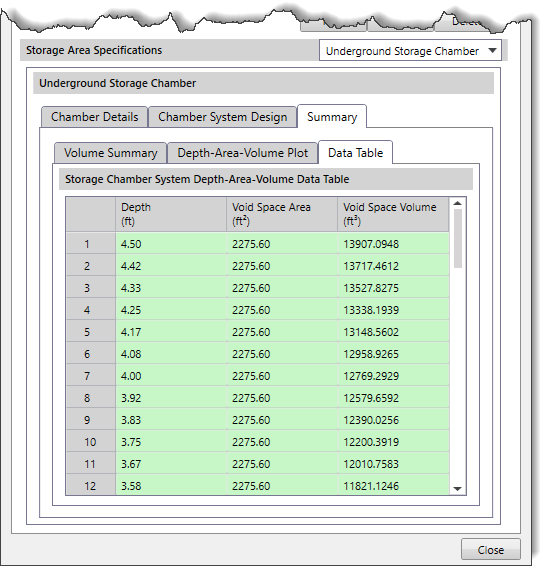Click the area cell in row 10
546x566 pixels.
pyautogui.click(x=282, y=442)
